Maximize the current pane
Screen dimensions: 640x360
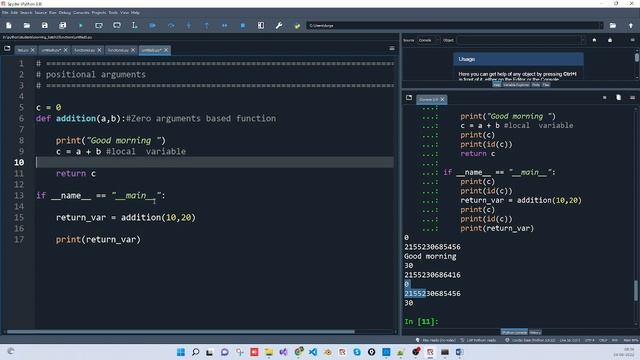point(261,25)
